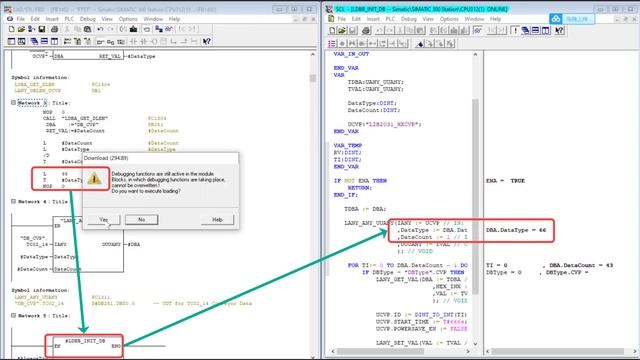Image resolution: width=640 pixels, height=360 pixels.
Task: Click Open folder icon in LAD/STL/FBD toolbar
Action: 21,29
